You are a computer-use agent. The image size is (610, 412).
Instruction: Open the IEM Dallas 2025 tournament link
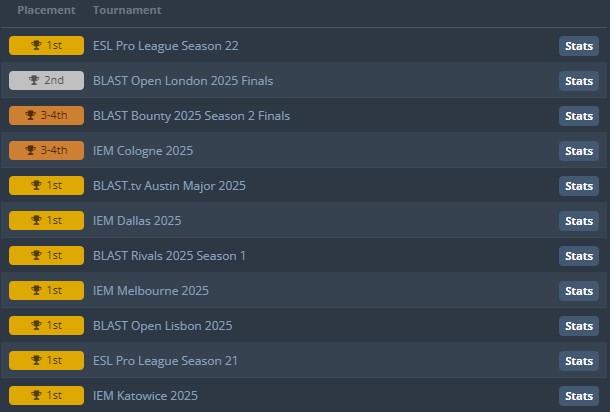click(x=136, y=221)
